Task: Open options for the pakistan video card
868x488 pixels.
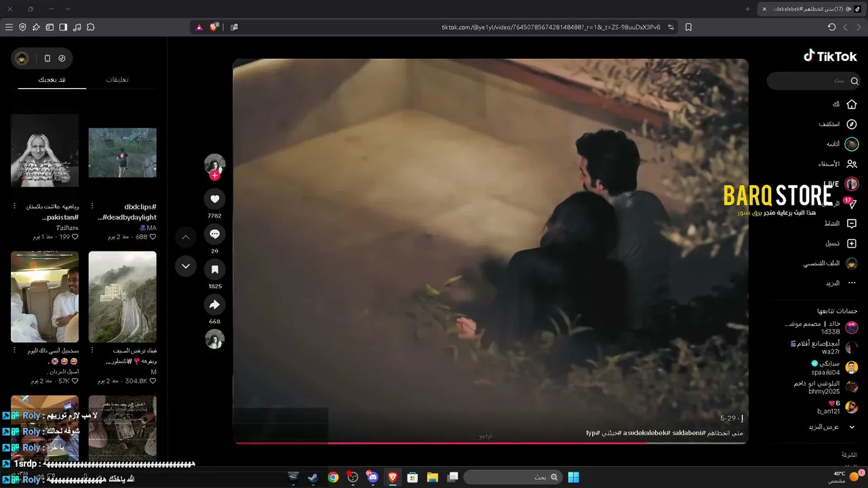Action: tap(14, 206)
